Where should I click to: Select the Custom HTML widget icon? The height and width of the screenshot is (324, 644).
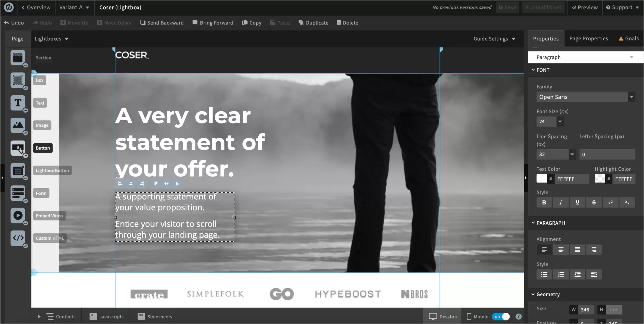pyautogui.click(x=18, y=238)
